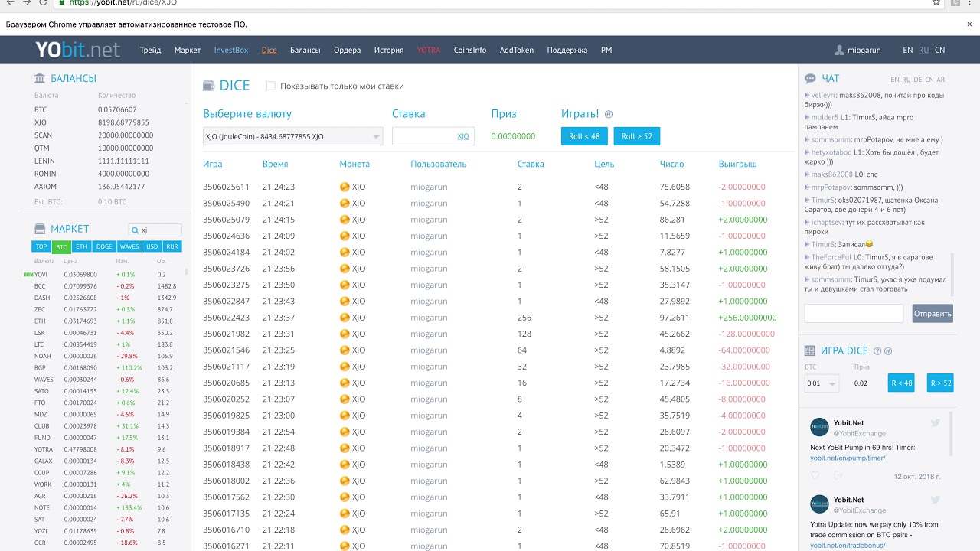Click the heart icon under the pump tweet
Screen dimensions: 980x551
[x=815, y=476]
